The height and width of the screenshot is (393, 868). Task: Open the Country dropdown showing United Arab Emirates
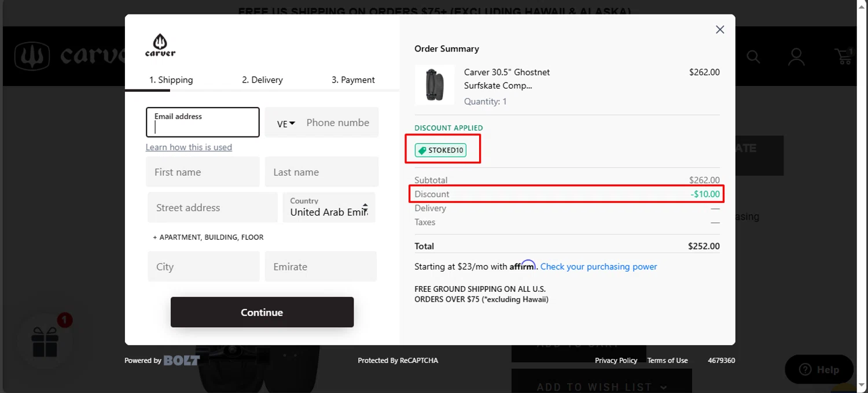[x=329, y=207]
